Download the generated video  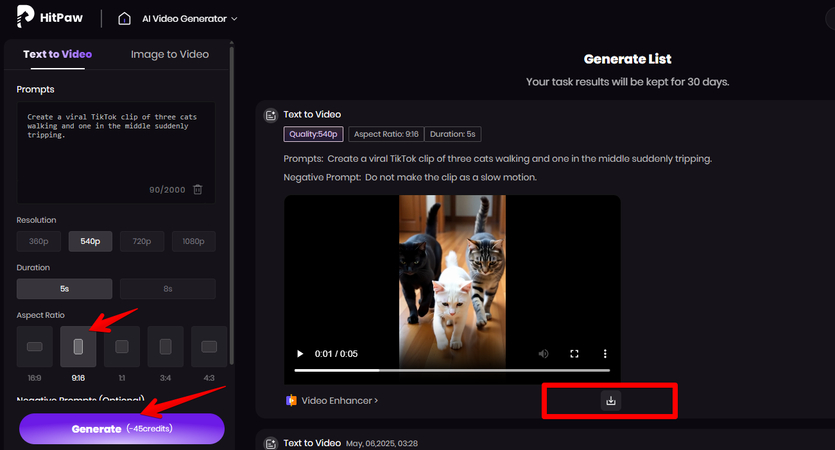(611, 400)
